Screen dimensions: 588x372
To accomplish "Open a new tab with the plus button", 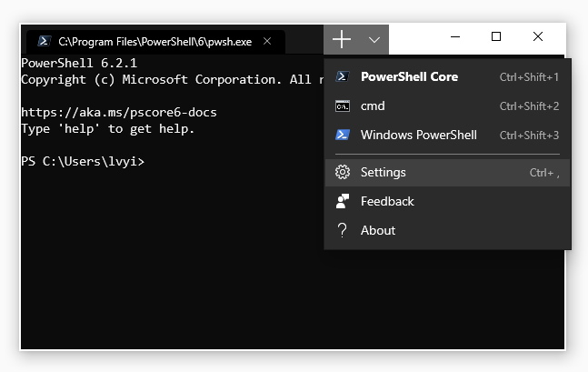I will pos(341,39).
